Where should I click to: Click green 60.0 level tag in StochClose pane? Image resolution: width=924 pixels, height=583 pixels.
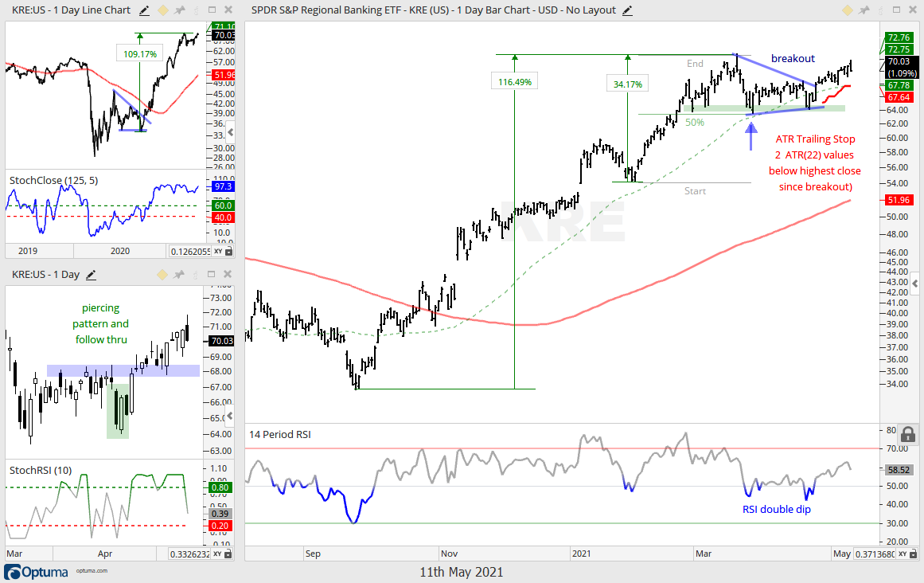pyautogui.click(x=224, y=205)
